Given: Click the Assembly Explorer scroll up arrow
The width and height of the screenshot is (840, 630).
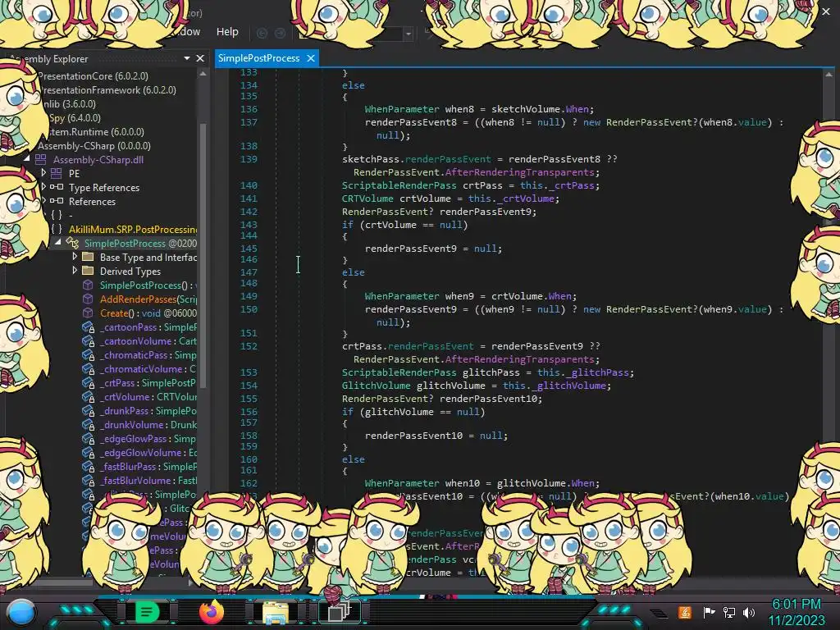Looking at the screenshot, I should (203, 73).
